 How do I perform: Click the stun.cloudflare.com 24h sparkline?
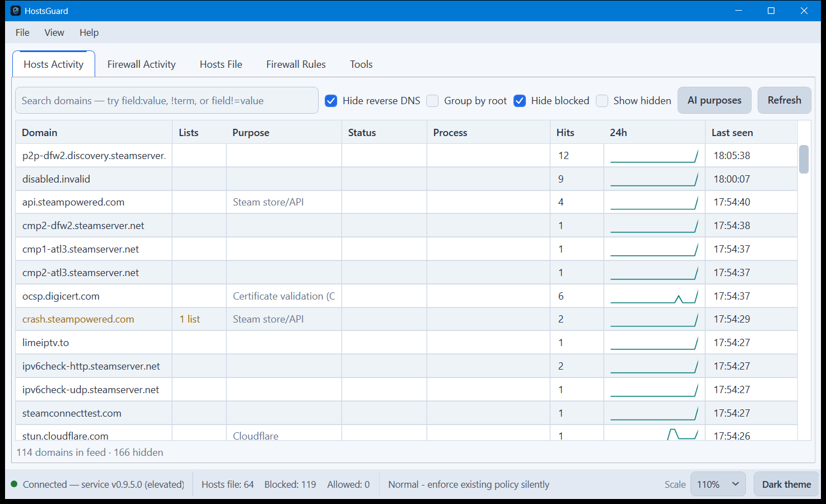(654, 434)
